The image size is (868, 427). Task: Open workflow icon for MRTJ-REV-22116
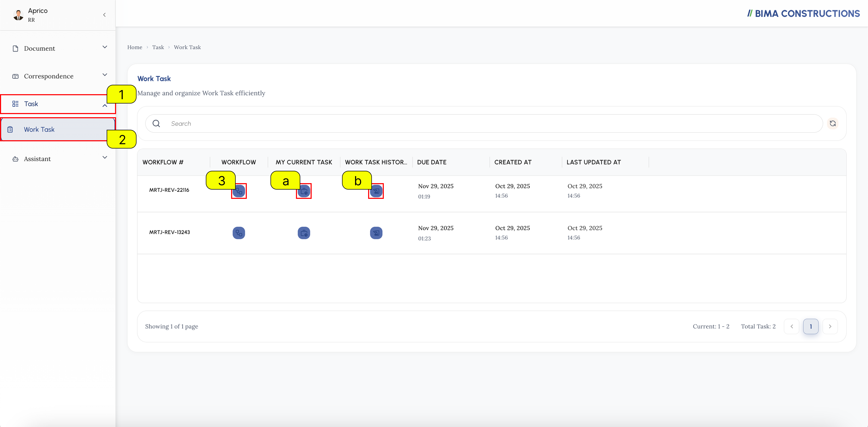(x=239, y=191)
